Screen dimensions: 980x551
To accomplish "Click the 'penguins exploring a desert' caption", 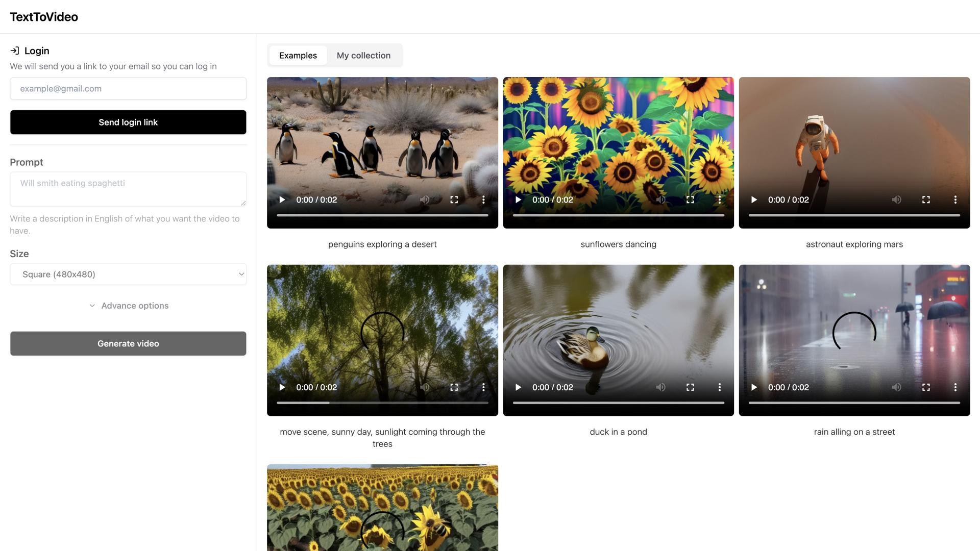I will click(382, 244).
